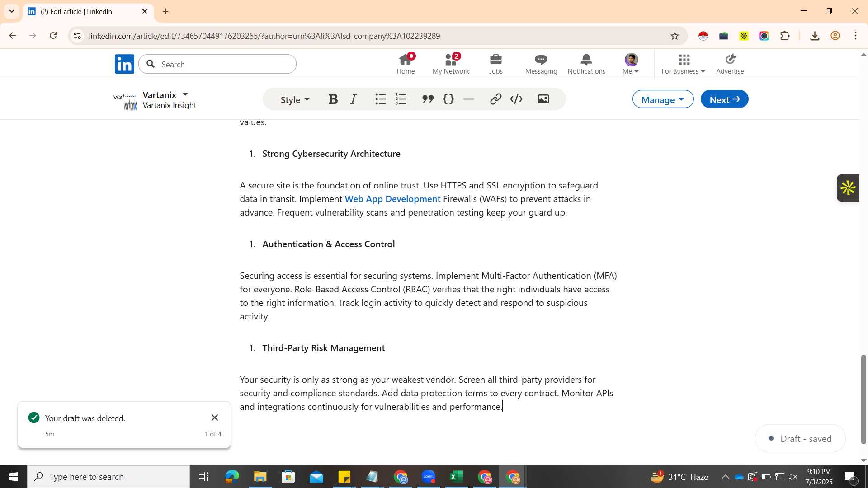Click the red Pokeball extension icon

pyautogui.click(x=703, y=36)
